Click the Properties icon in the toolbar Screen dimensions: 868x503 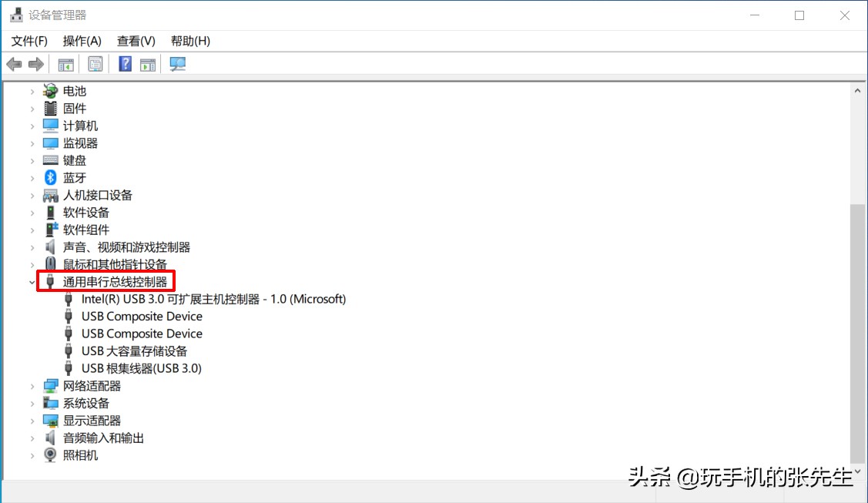[95, 64]
